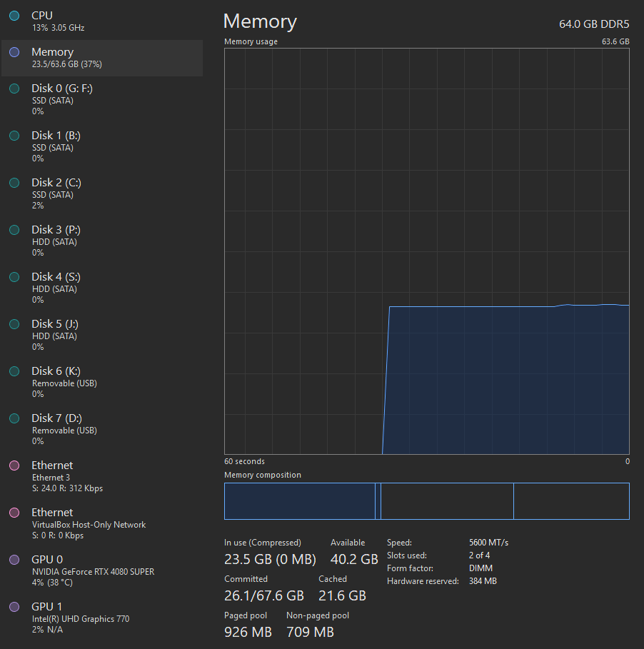The height and width of the screenshot is (649, 644).
Task: Click the '709 MB' non-paged pool value
Action: [310, 632]
